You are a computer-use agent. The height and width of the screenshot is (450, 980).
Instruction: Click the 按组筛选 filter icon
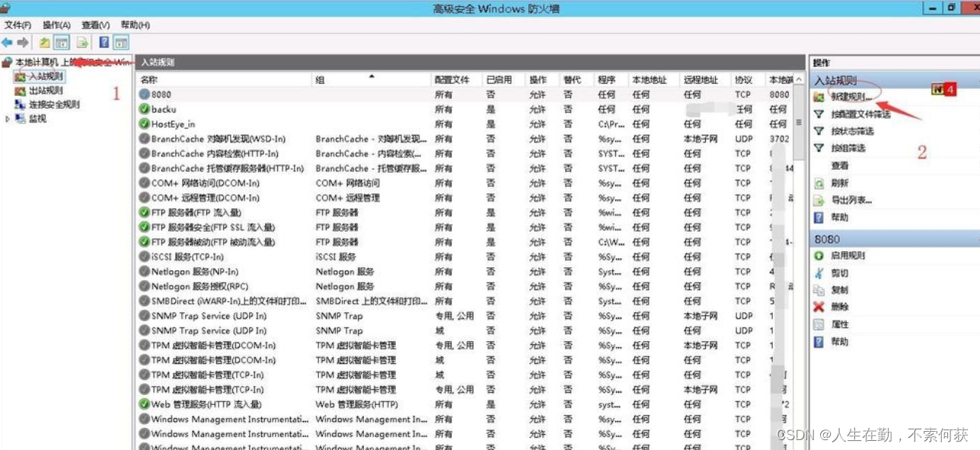point(819,148)
